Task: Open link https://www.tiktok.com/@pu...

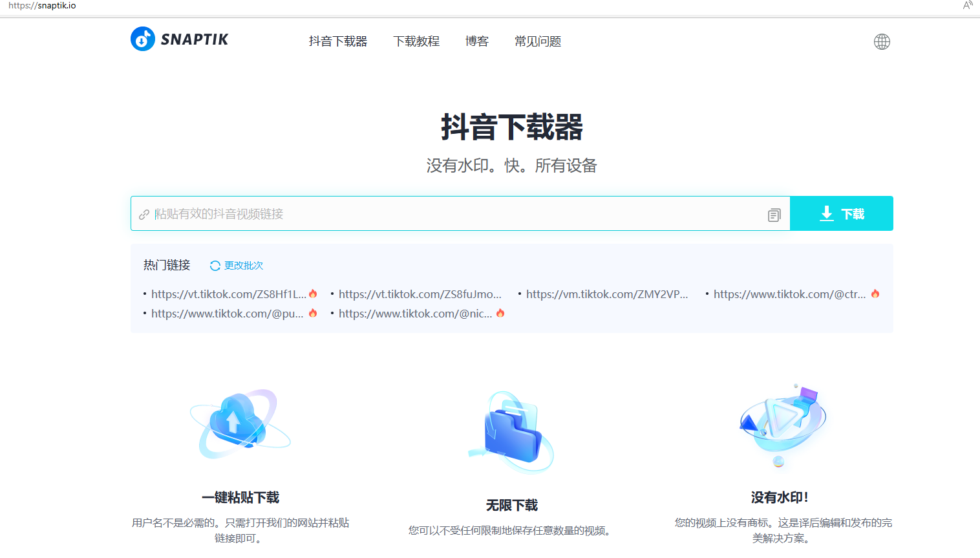Action: pyautogui.click(x=228, y=314)
